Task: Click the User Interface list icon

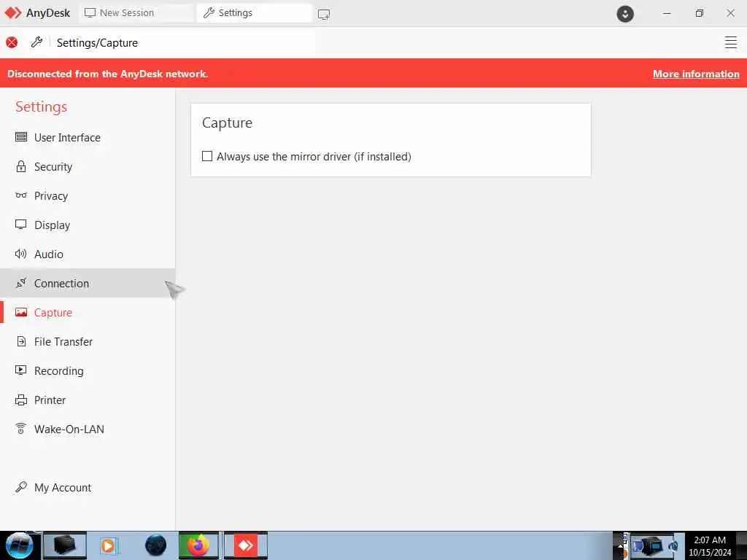Action: point(21,137)
